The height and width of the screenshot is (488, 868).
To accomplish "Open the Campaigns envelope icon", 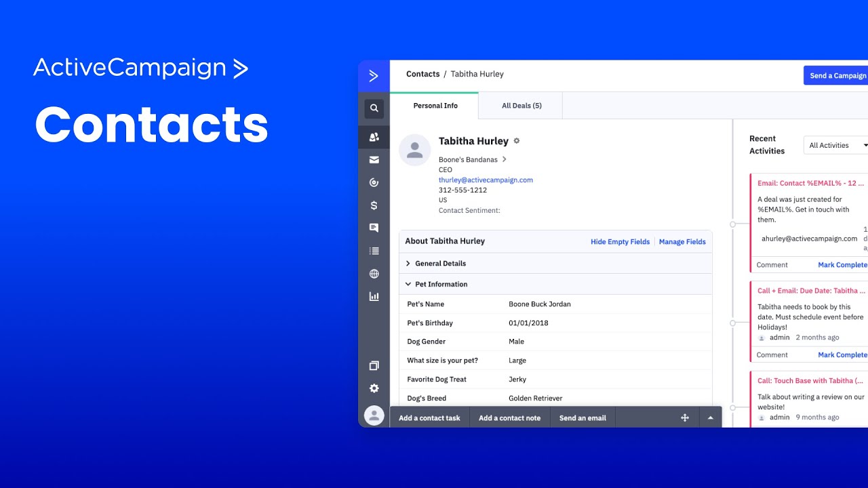I will [374, 160].
